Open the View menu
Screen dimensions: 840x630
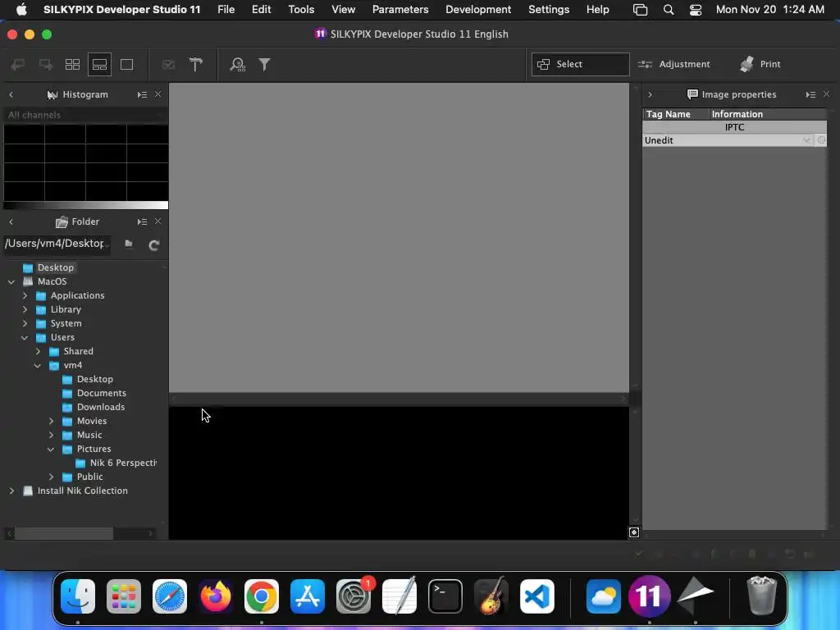pyautogui.click(x=344, y=10)
